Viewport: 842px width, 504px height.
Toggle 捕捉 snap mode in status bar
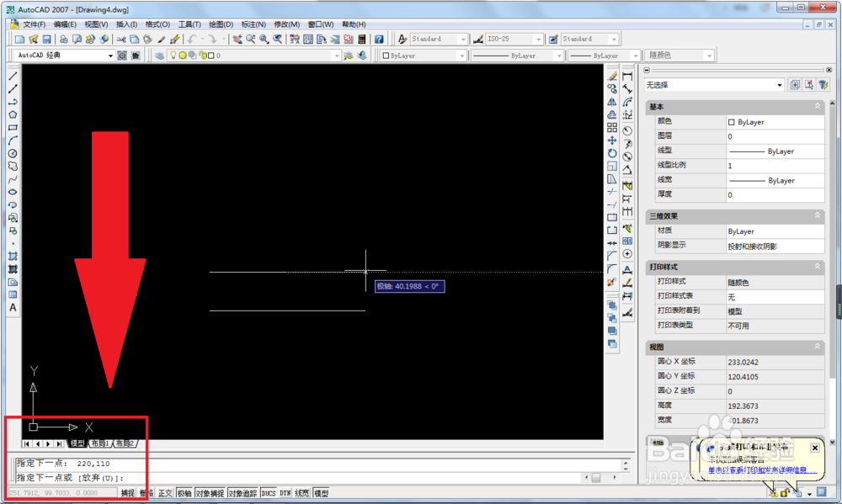click(127, 493)
